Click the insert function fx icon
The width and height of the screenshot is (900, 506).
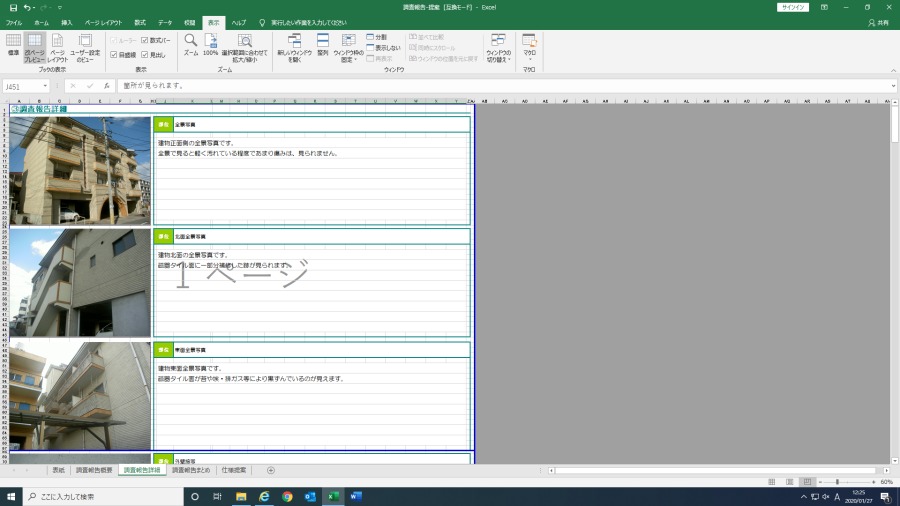pyautogui.click(x=107, y=86)
